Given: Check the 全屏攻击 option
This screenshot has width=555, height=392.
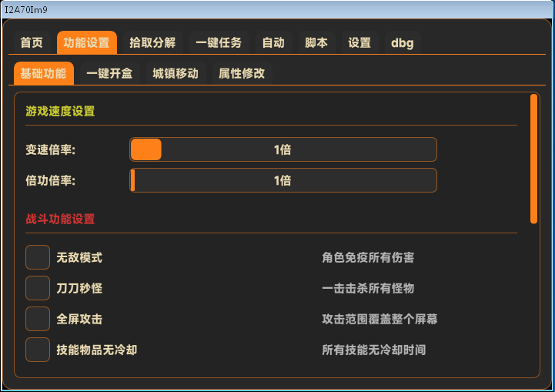Looking at the screenshot, I should click(x=38, y=319).
